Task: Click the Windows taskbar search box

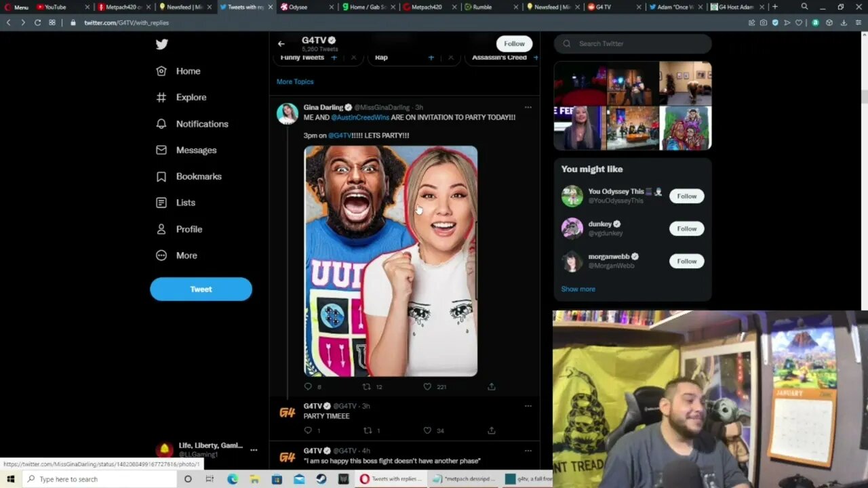Action: (99, 479)
